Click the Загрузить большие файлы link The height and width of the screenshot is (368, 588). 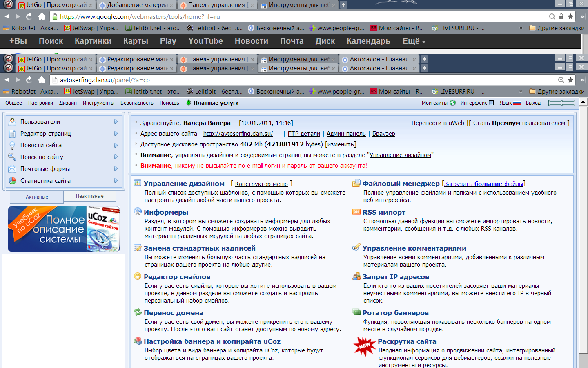483,184
